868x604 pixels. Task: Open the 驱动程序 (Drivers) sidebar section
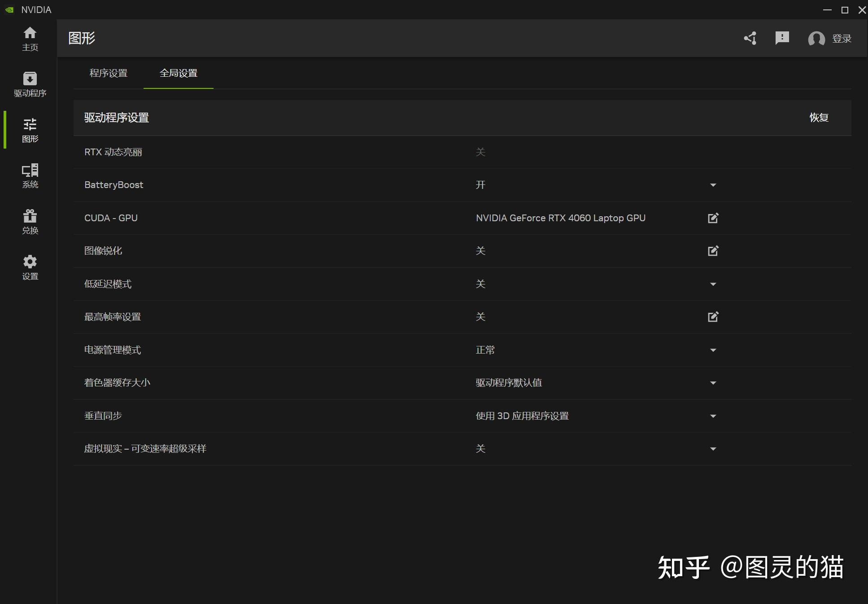(30, 84)
